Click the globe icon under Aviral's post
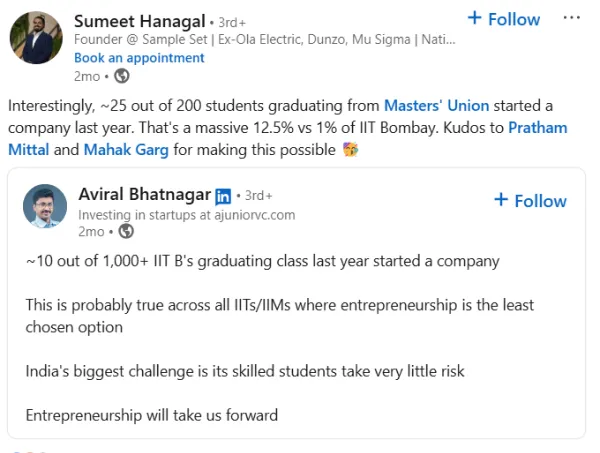This screenshot has height=453, width=600. click(126, 231)
